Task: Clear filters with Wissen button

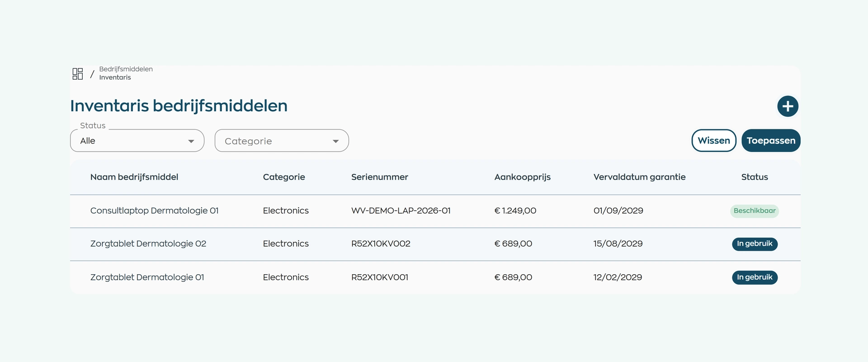Action: pyautogui.click(x=714, y=141)
